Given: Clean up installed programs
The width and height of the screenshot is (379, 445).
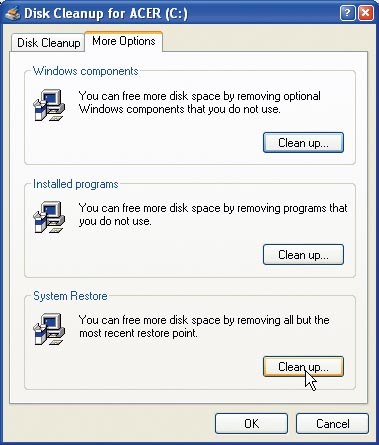Looking at the screenshot, I should 303,255.
